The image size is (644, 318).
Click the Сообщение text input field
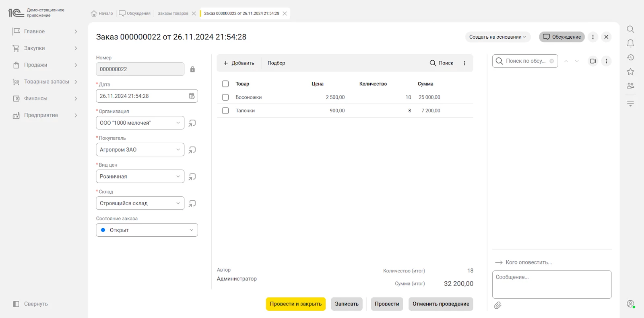[551, 284]
